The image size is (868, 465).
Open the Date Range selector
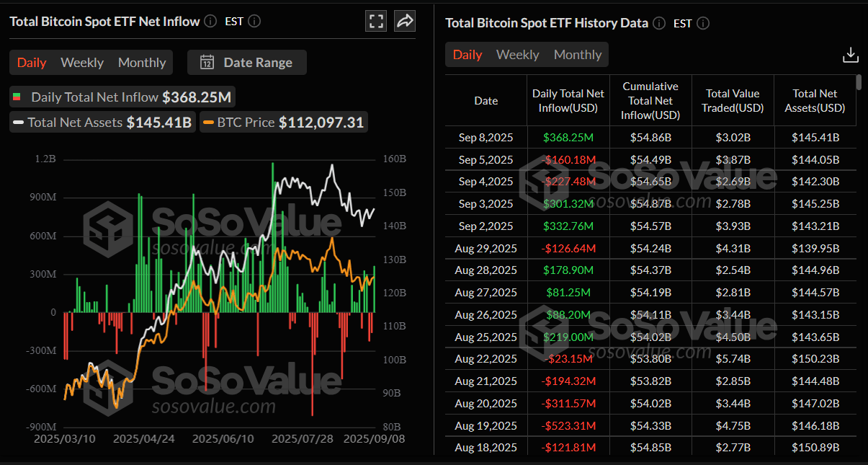[247, 62]
